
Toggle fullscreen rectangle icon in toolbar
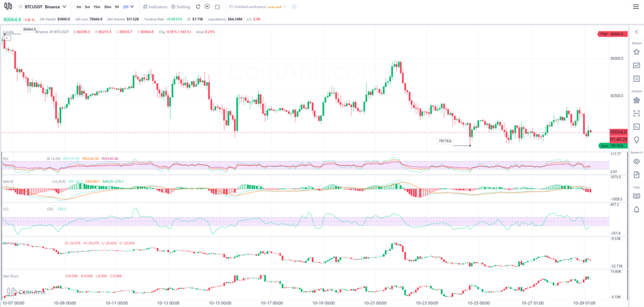click(217, 7)
